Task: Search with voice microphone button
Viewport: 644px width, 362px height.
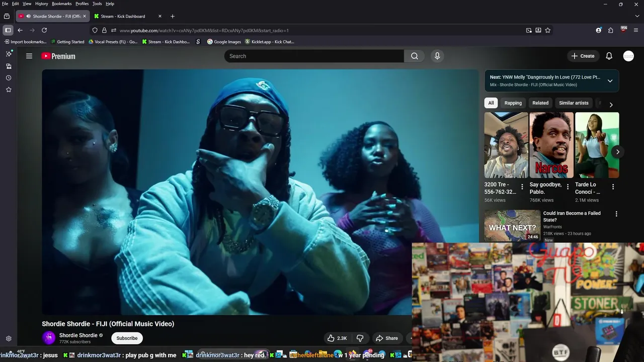Action: [437, 56]
